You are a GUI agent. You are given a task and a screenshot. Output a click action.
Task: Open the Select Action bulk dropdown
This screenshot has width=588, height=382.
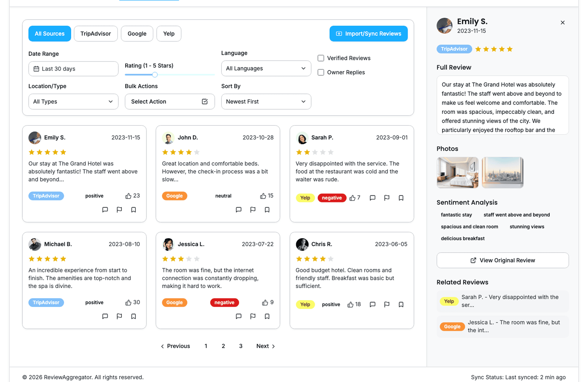coord(170,102)
